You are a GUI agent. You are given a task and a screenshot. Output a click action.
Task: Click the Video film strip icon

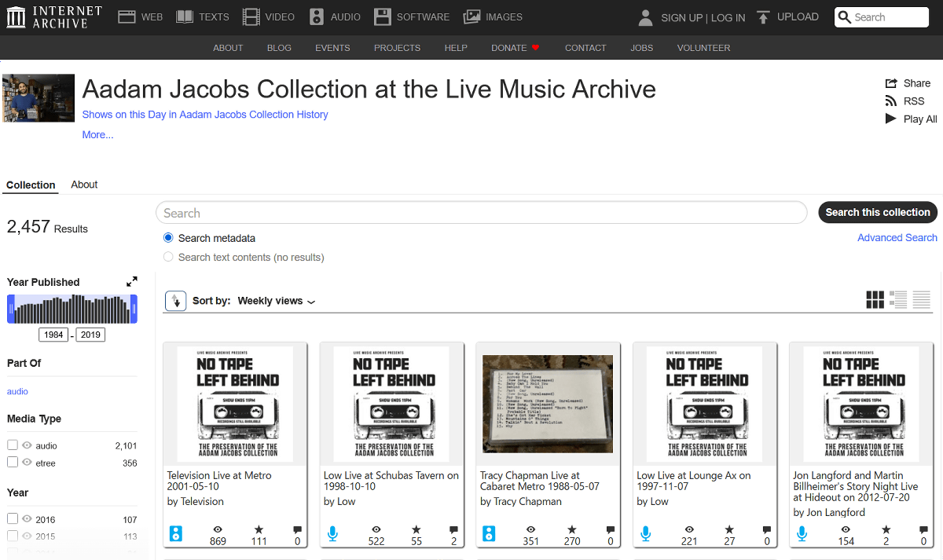click(251, 16)
